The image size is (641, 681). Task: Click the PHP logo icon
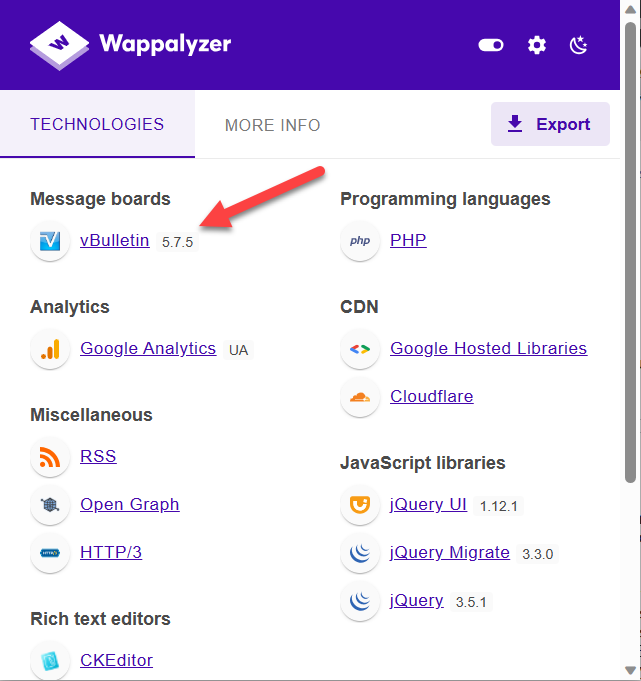(x=360, y=241)
